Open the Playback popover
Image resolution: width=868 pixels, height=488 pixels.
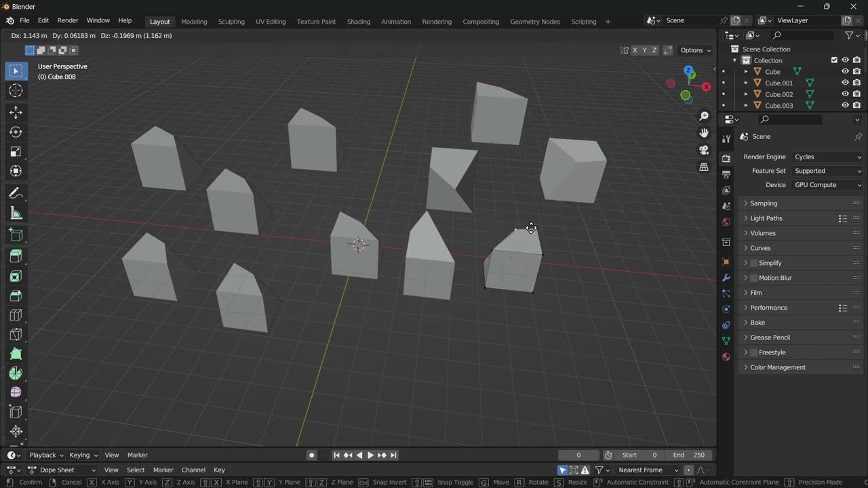(x=46, y=455)
